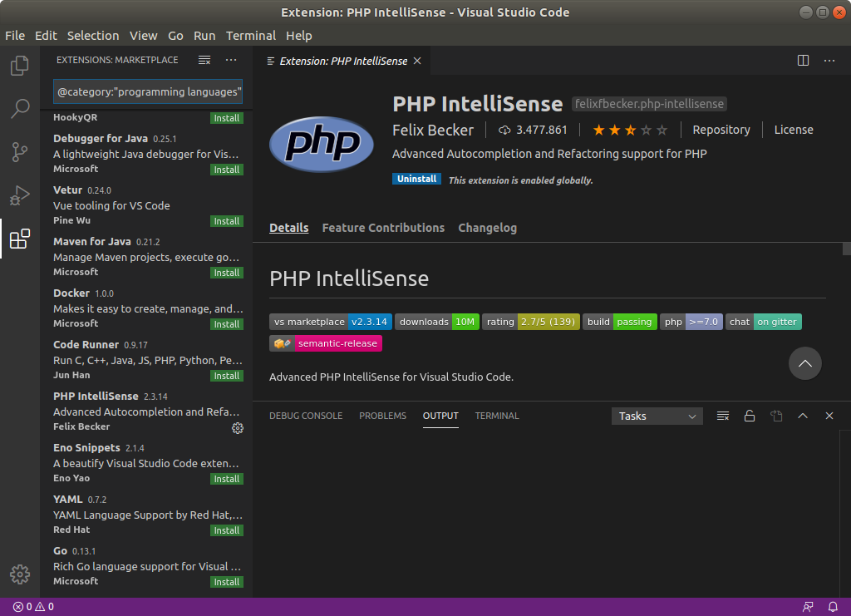This screenshot has width=851, height=616.
Task: Open the Source Control view
Action: (x=20, y=152)
